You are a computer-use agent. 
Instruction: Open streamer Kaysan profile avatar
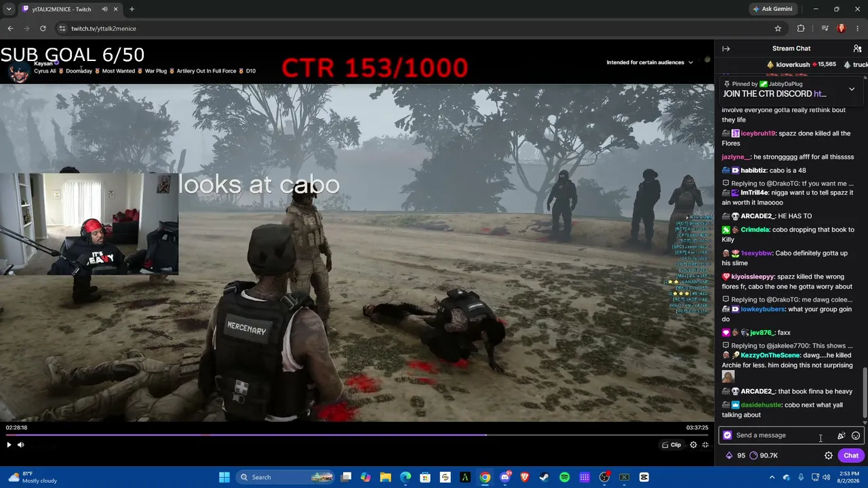point(19,71)
